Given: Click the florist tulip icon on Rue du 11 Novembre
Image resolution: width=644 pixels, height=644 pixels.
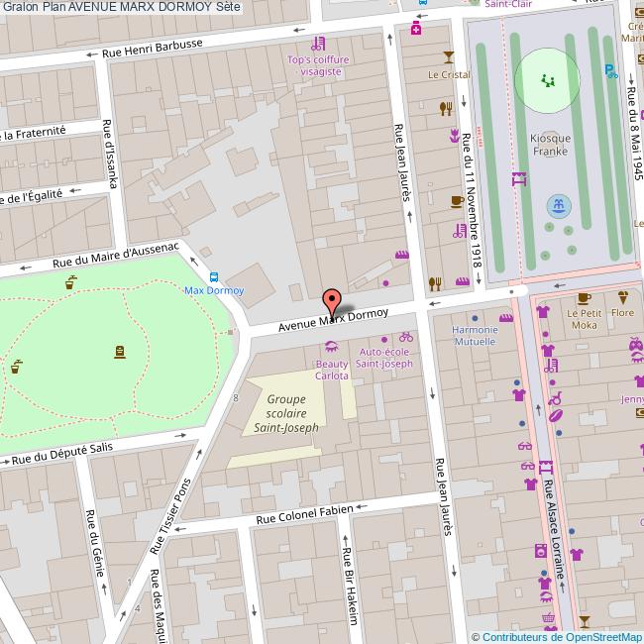Looking at the screenshot, I should 455,133.
